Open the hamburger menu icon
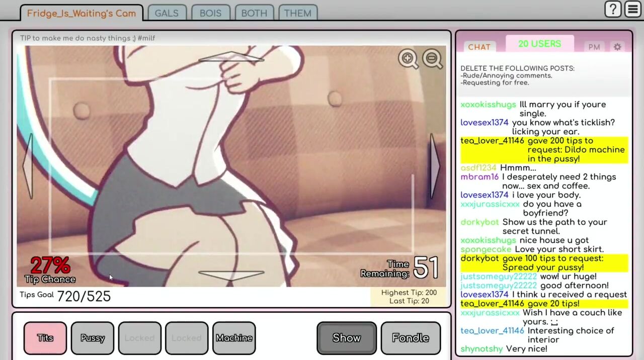Screen dimensions: 644x360 coord(632,10)
